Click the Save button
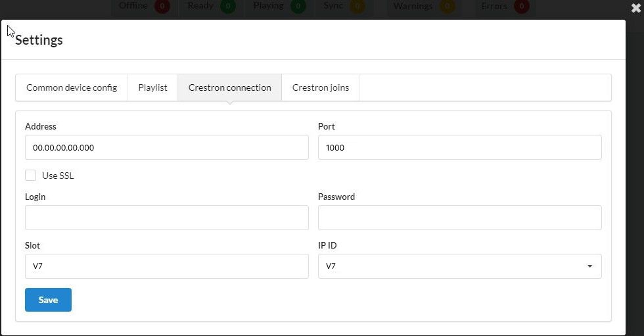This screenshot has width=644, height=336. pos(48,300)
